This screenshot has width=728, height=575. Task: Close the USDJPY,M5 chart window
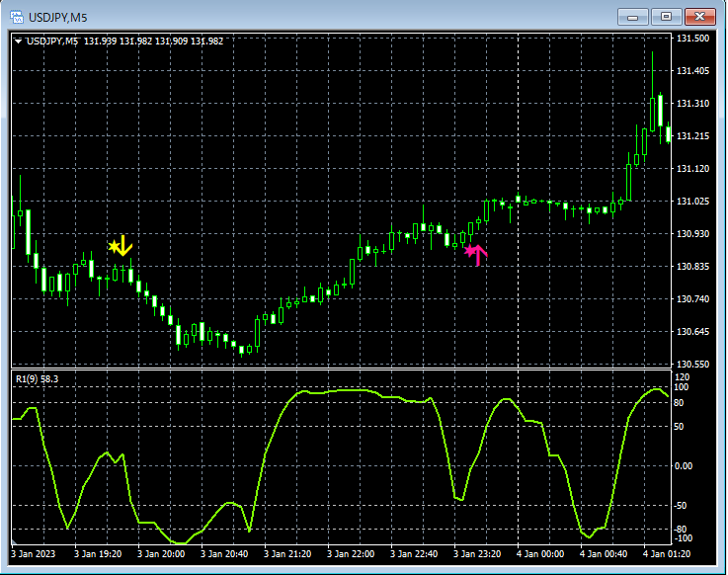[x=700, y=16]
